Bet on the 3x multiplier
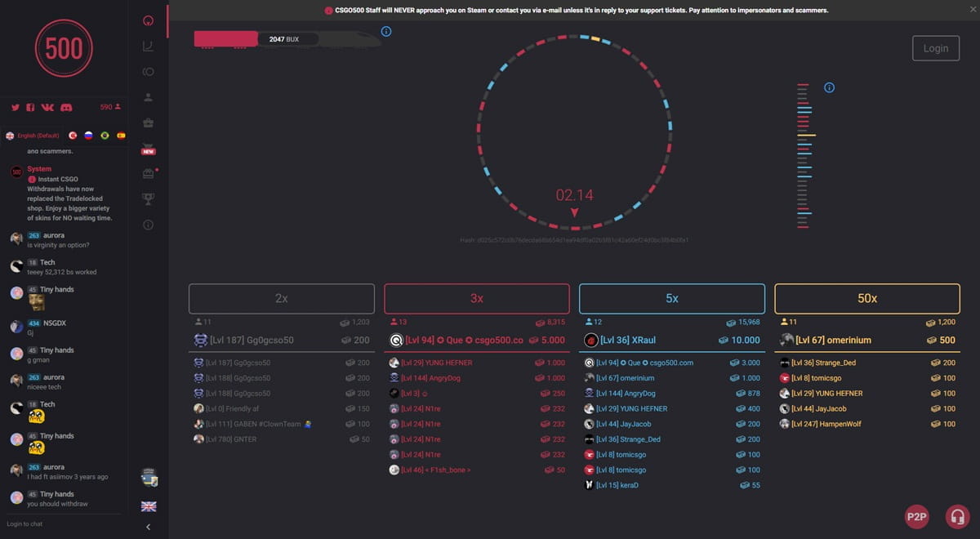Image resolution: width=980 pixels, height=539 pixels. (477, 299)
